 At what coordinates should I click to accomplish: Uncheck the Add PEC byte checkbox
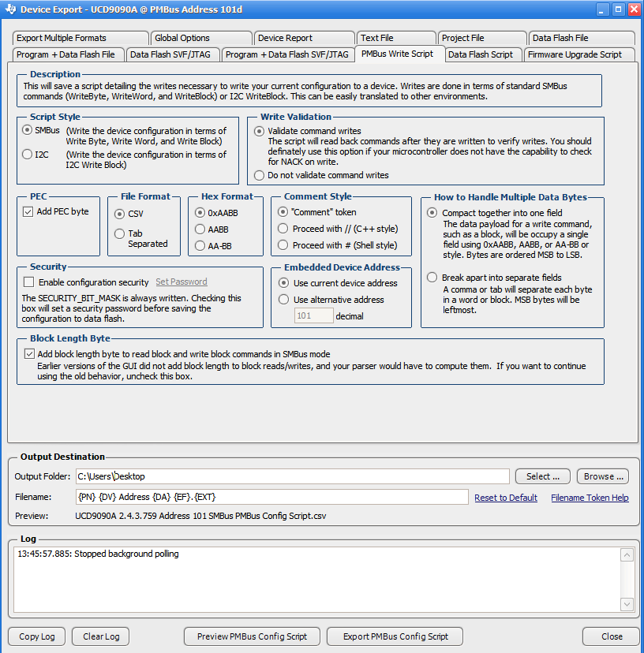pyautogui.click(x=28, y=211)
